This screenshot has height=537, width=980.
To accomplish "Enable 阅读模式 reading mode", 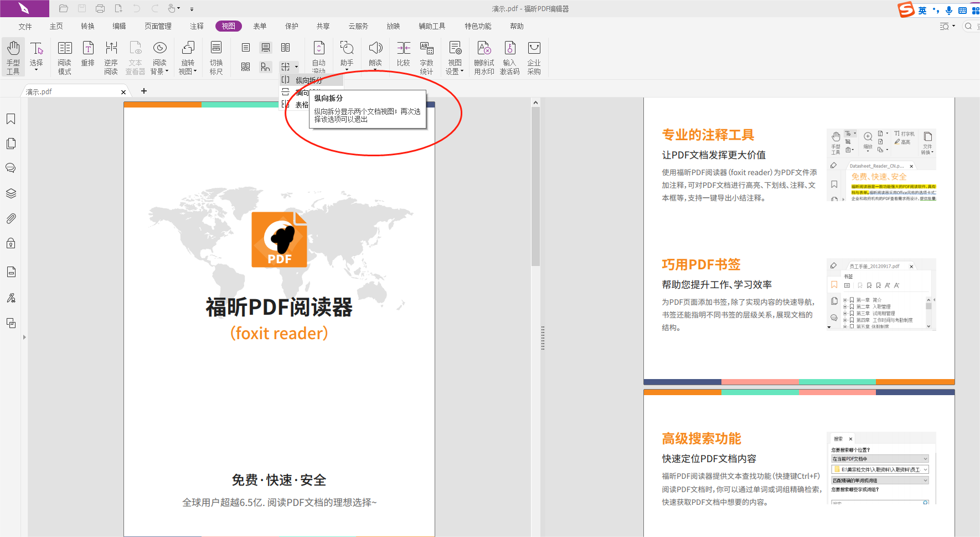I will point(64,55).
